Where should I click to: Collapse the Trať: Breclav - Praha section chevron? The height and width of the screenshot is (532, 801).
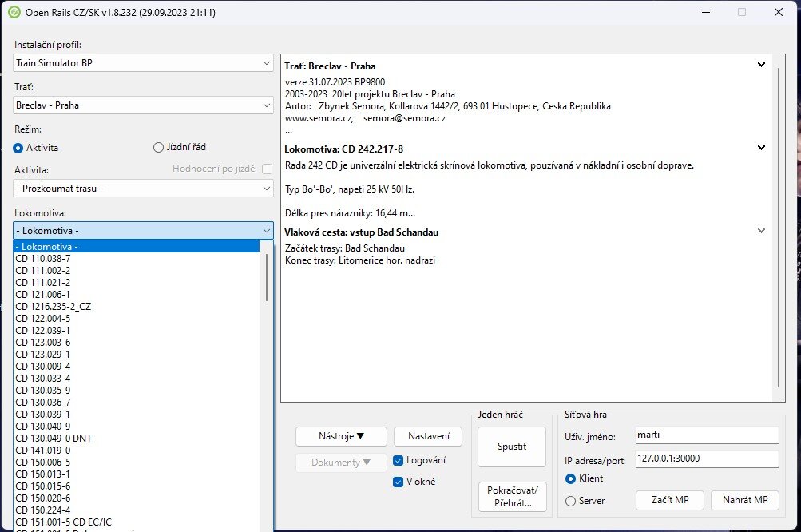[761, 65]
